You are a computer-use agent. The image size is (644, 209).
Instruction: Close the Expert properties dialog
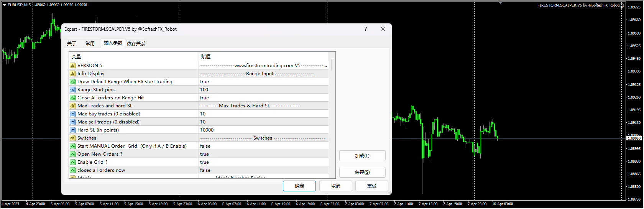click(383, 29)
